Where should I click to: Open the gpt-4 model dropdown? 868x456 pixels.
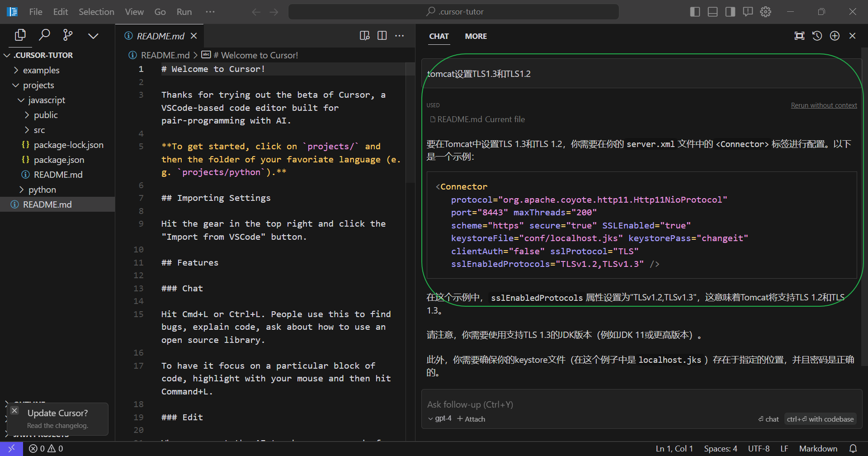coord(439,419)
